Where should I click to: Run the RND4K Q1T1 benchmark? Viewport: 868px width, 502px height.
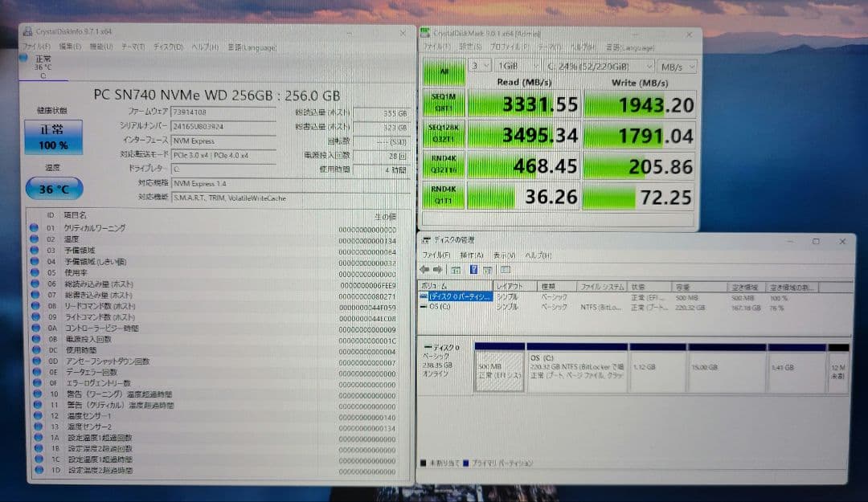click(x=443, y=195)
